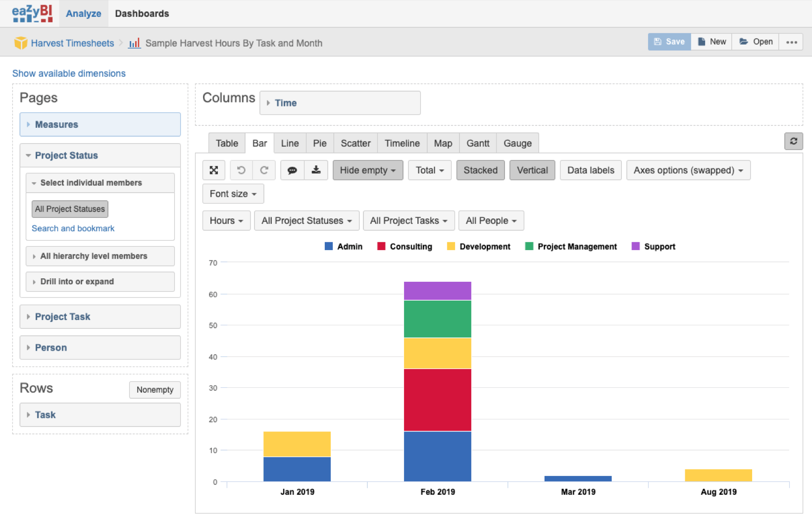Open the Hide empty dropdown

click(x=367, y=170)
